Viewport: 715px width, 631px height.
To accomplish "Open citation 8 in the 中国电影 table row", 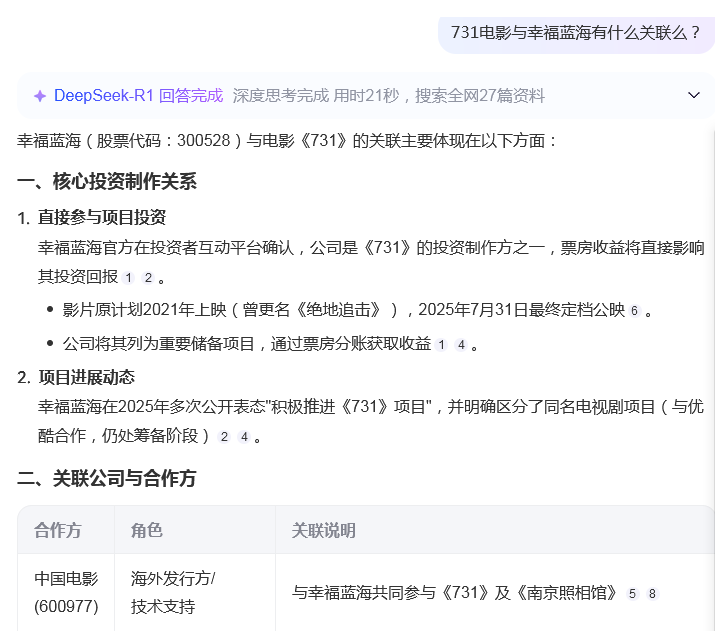I will coord(652,593).
